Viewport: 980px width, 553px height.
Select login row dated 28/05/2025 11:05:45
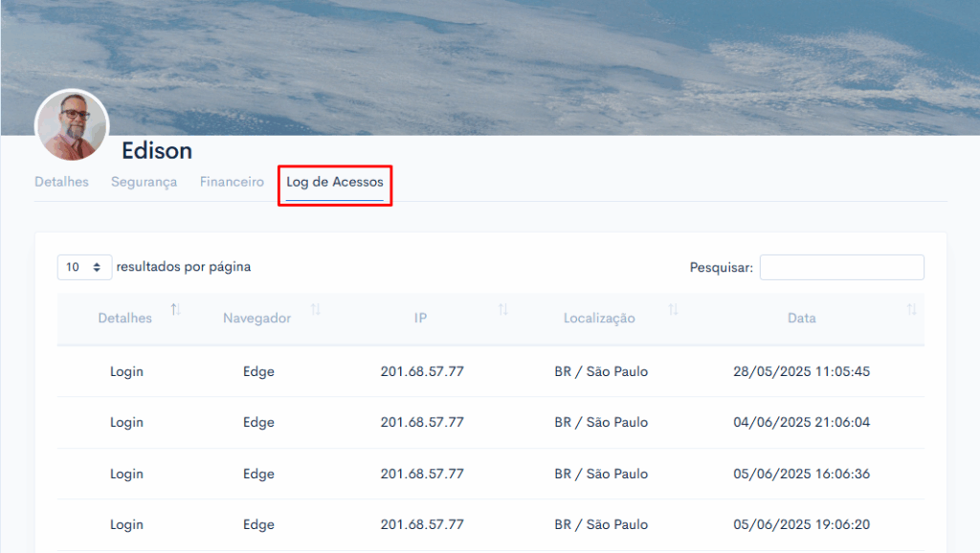point(491,372)
